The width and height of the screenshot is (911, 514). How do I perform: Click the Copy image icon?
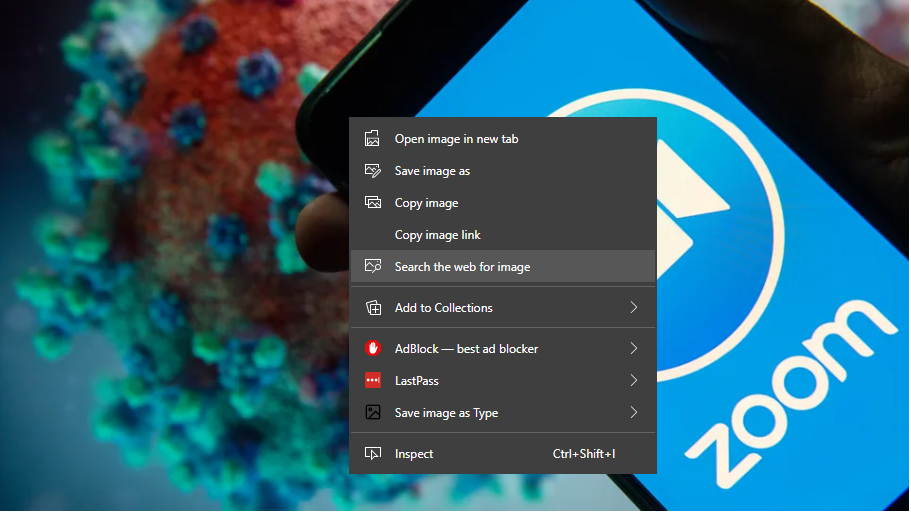click(372, 203)
